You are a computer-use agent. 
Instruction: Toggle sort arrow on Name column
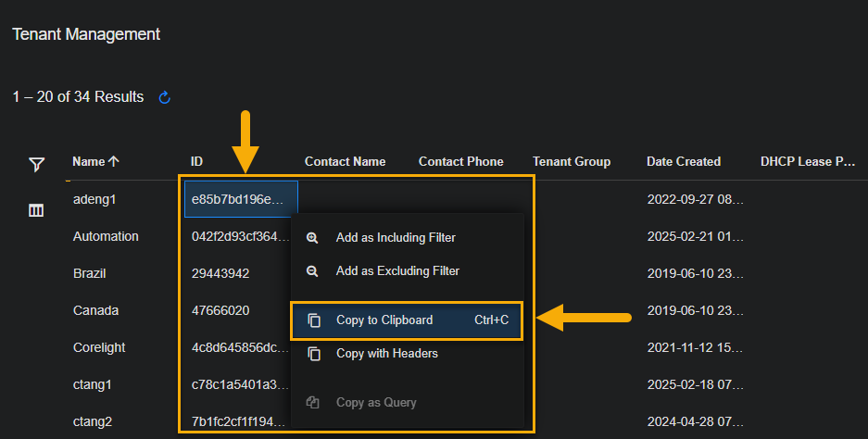pos(114,161)
